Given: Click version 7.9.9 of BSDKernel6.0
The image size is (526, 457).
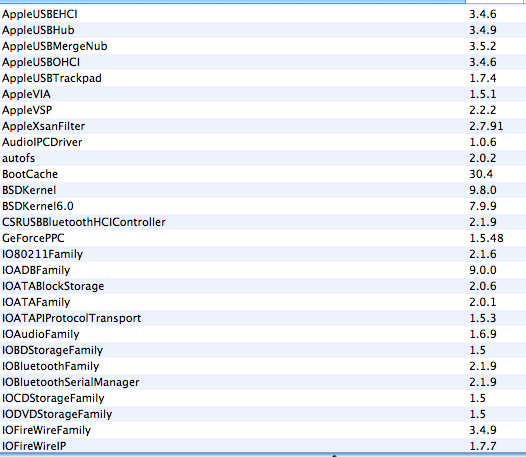Looking at the screenshot, I should pos(483,206).
